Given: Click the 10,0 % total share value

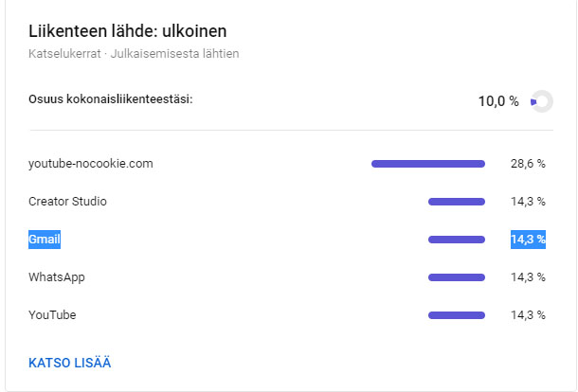Looking at the screenshot, I should click(498, 101).
